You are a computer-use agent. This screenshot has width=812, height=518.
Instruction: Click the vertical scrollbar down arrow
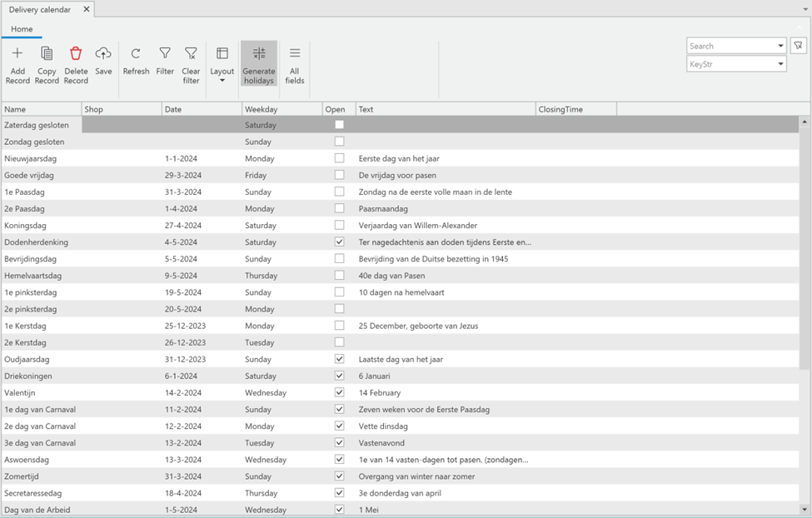(x=805, y=508)
